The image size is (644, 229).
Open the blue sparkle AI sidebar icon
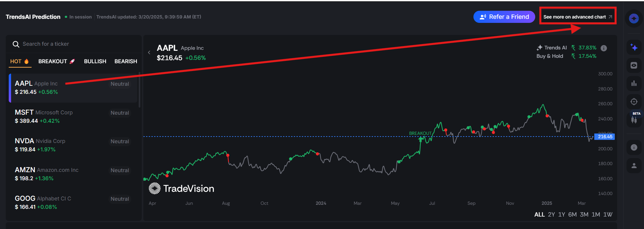634,47
